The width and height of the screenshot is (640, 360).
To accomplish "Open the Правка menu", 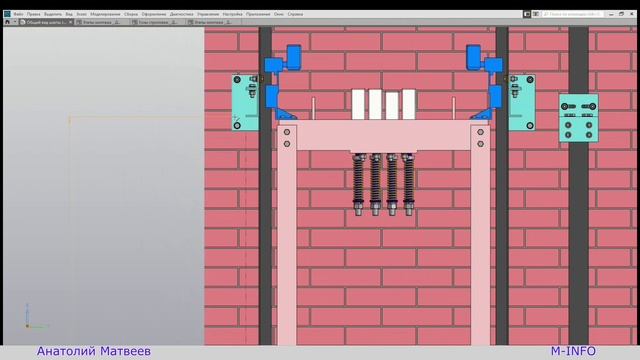I will point(33,14).
